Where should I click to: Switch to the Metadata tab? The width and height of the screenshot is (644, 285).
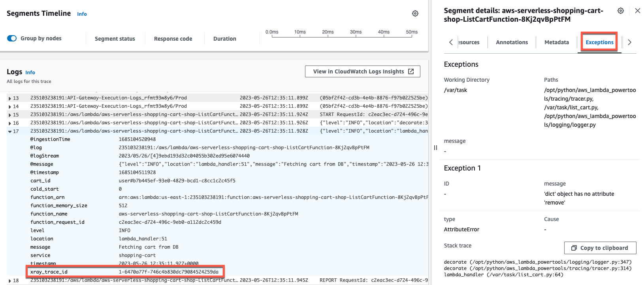click(x=557, y=42)
